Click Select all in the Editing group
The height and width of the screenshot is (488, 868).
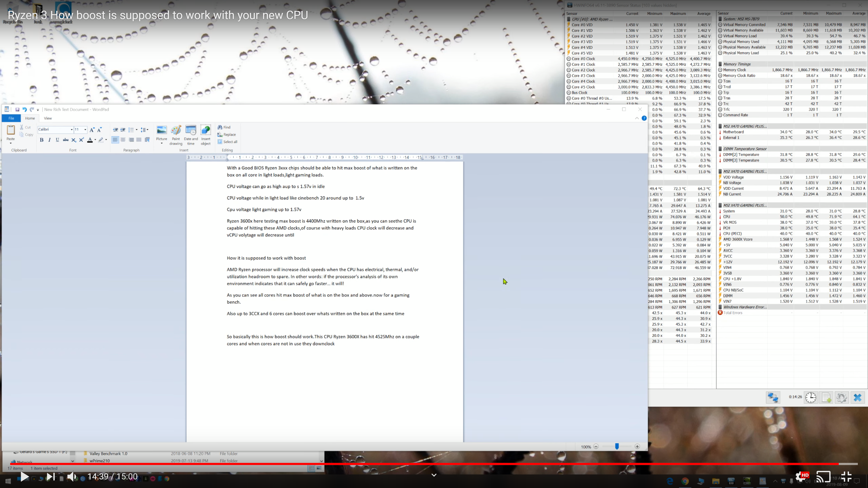click(227, 142)
